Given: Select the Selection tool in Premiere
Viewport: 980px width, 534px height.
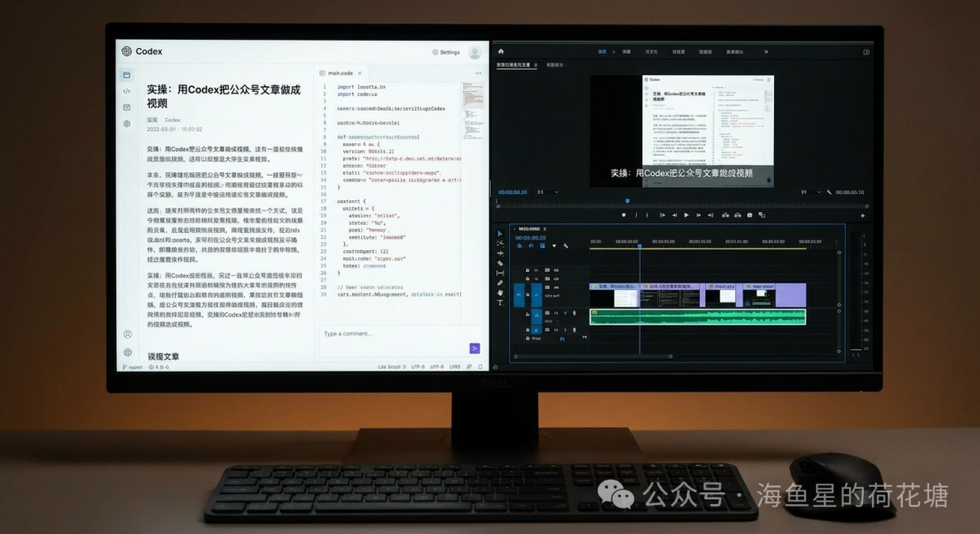Looking at the screenshot, I should tap(500, 234).
